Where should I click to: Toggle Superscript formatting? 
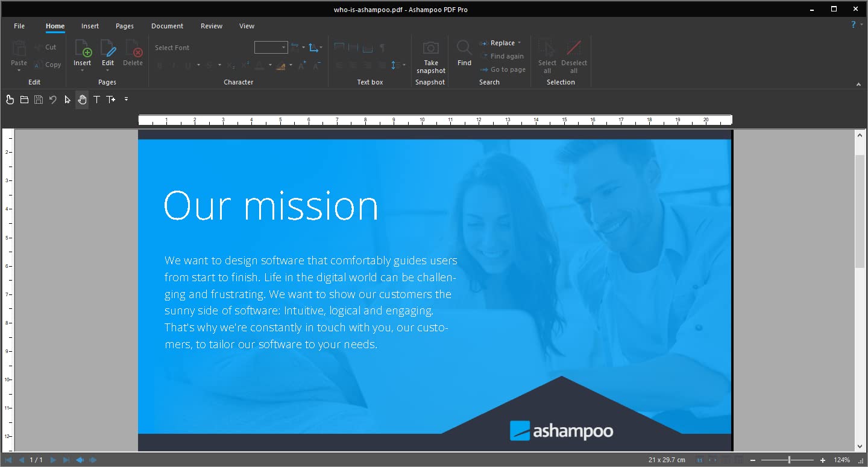click(x=245, y=65)
